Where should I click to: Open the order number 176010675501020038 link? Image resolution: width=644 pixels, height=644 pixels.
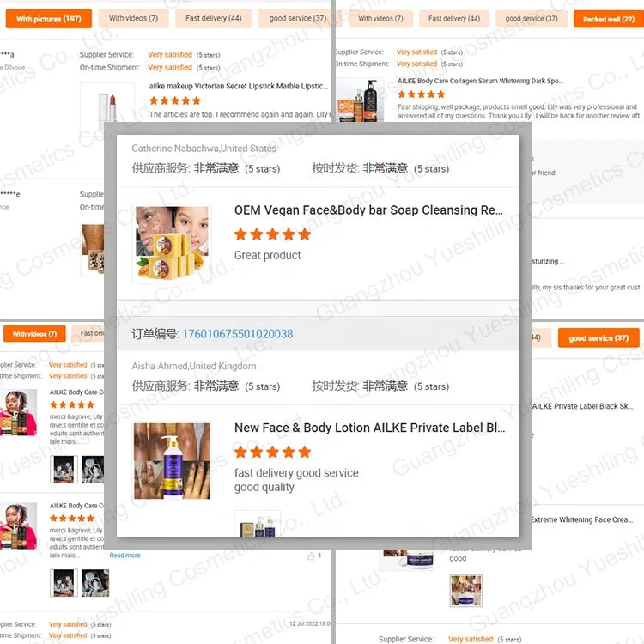click(237, 334)
